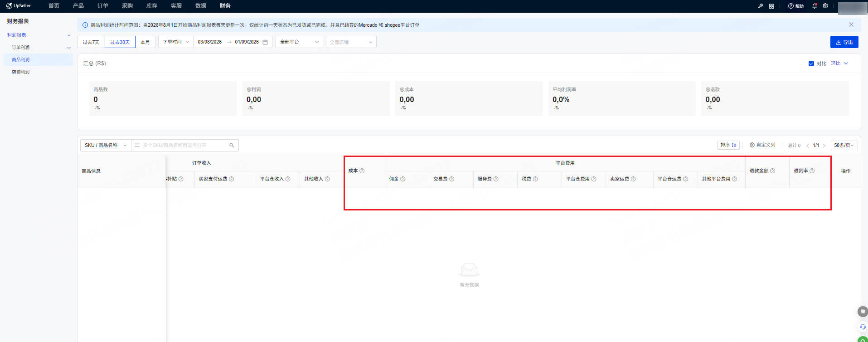Screen dimensions: 868x342
Task: Open the 订单 top menu
Action: pyautogui.click(x=103, y=6)
